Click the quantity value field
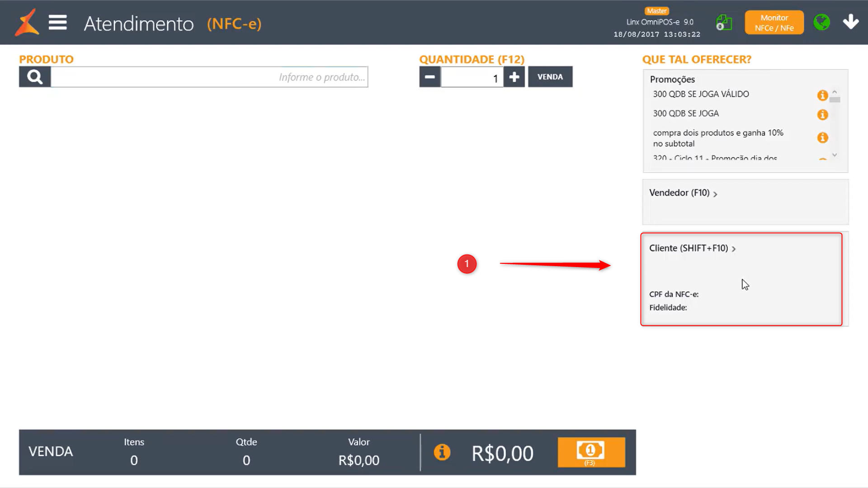The width and height of the screenshot is (868, 488). (472, 77)
